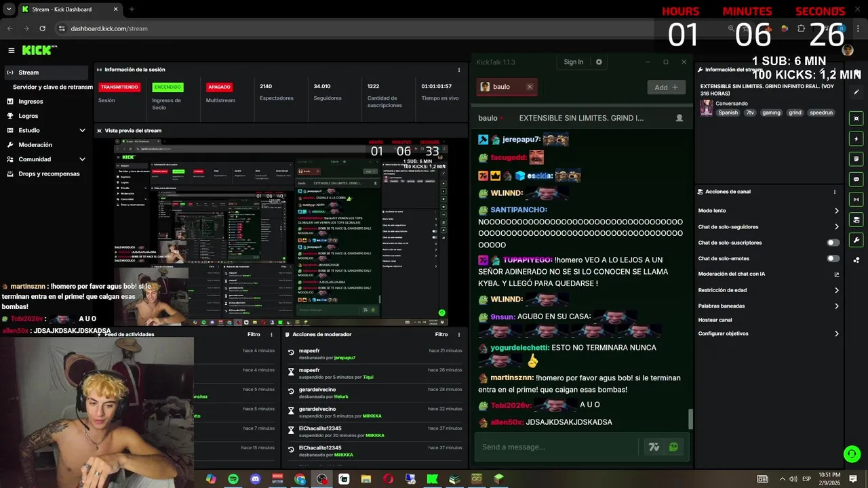Click the Spanish stream tag
This screenshot has height=488, width=868.
(x=728, y=113)
